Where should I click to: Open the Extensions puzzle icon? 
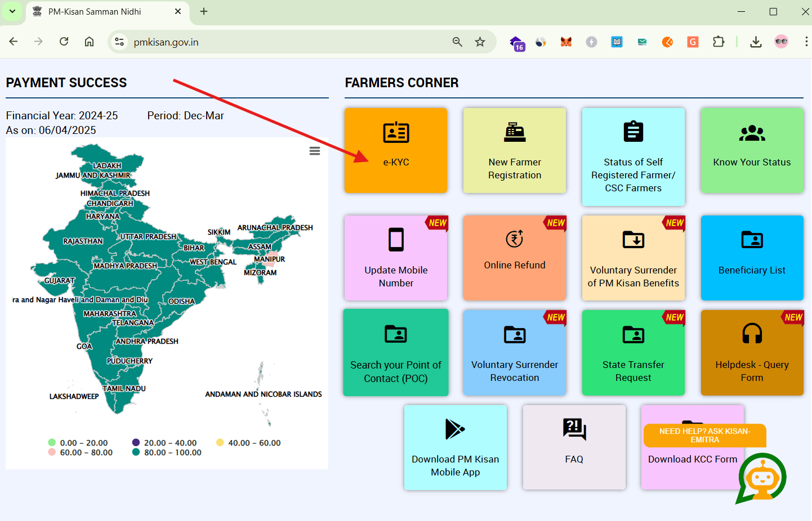[719, 42]
